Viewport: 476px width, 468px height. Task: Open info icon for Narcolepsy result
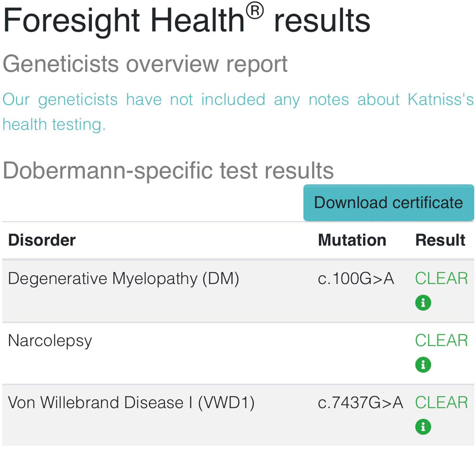tap(423, 364)
